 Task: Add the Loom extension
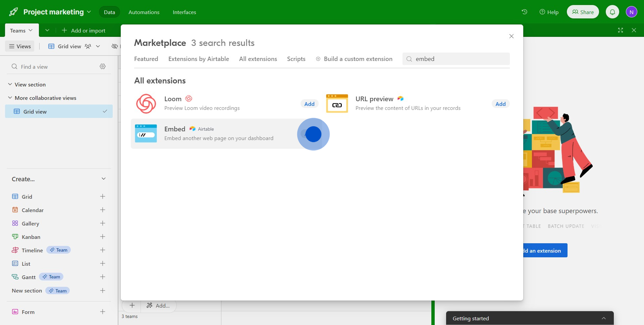pyautogui.click(x=309, y=104)
